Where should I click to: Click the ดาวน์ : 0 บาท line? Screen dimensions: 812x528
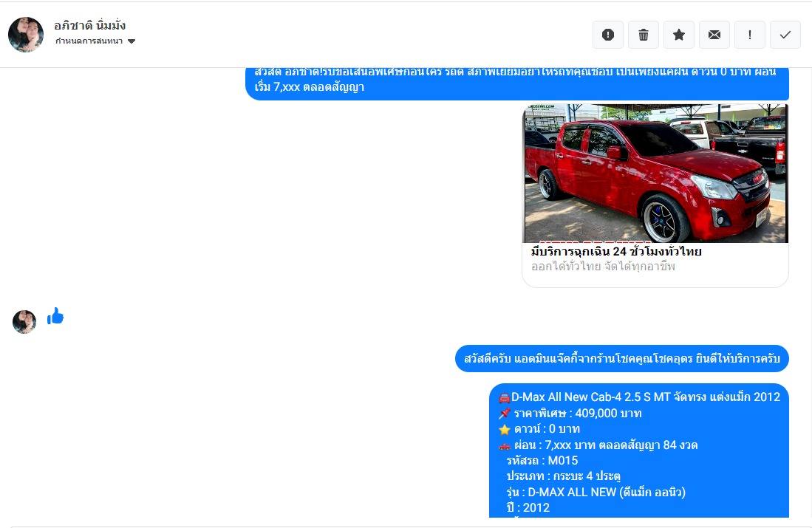(539, 428)
